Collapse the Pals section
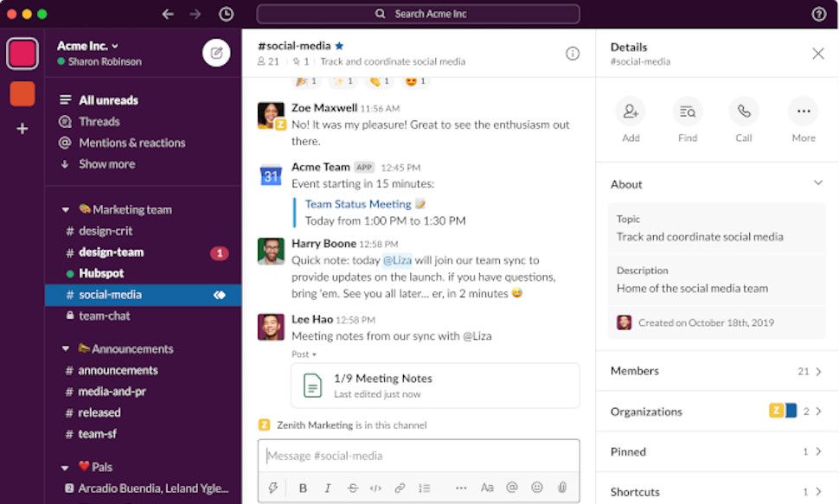The height and width of the screenshot is (504, 839). (x=65, y=468)
